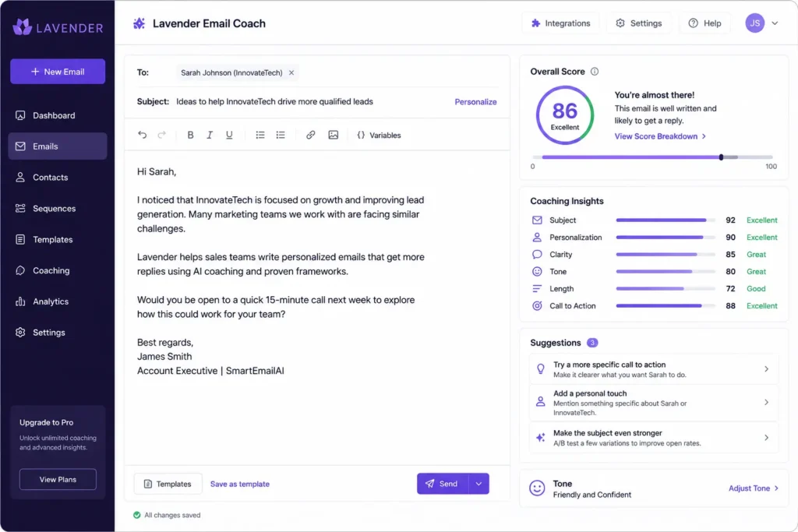This screenshot has height=532, width=798.
Task: Click the Personalize subject link
Action: (x=475, y=102)
